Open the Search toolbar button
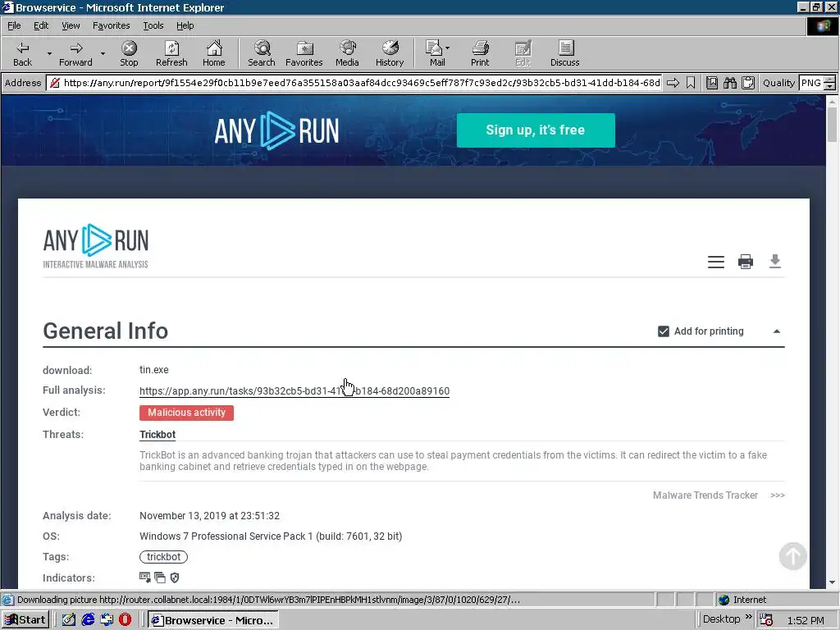The image size is (840, 630). [x=262, y=53]
